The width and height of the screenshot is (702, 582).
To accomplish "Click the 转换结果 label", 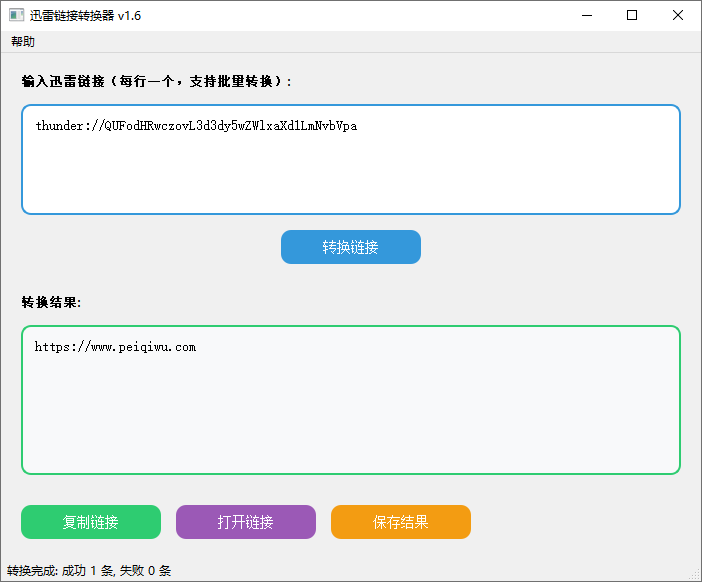I will 51,302.
